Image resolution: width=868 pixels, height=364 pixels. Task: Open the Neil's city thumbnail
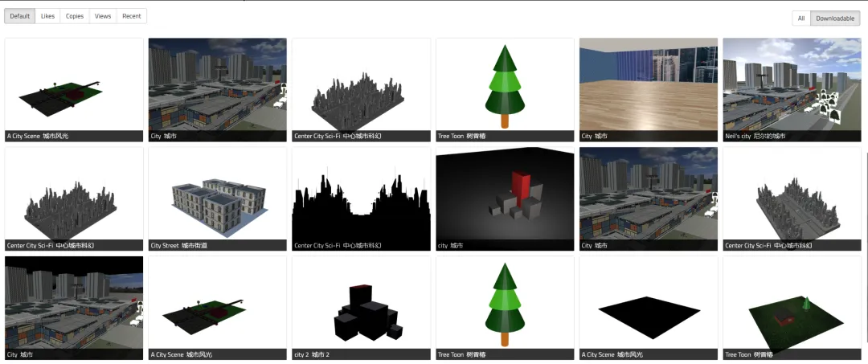792,84
